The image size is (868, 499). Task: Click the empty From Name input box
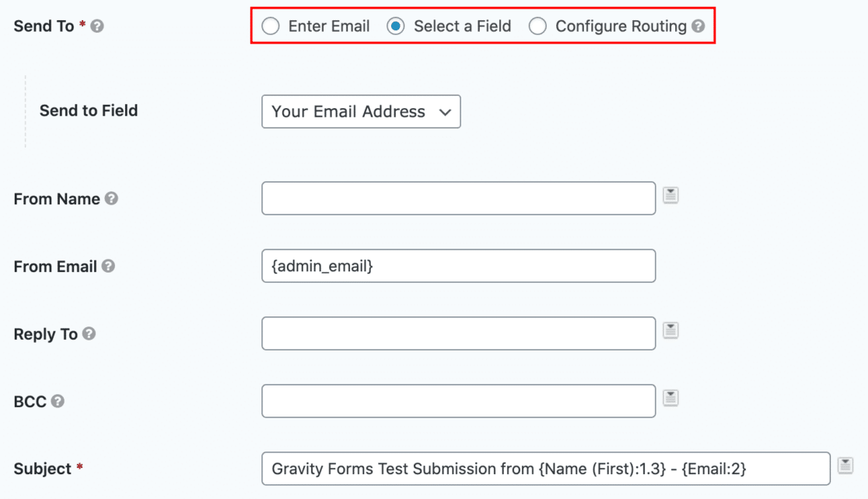point(458,198)
